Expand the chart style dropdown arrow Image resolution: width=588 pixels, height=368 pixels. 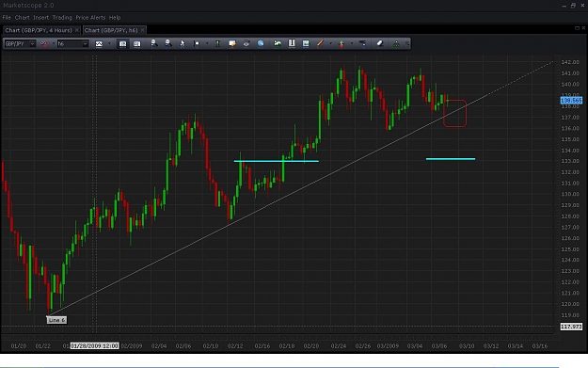point(109,44)
